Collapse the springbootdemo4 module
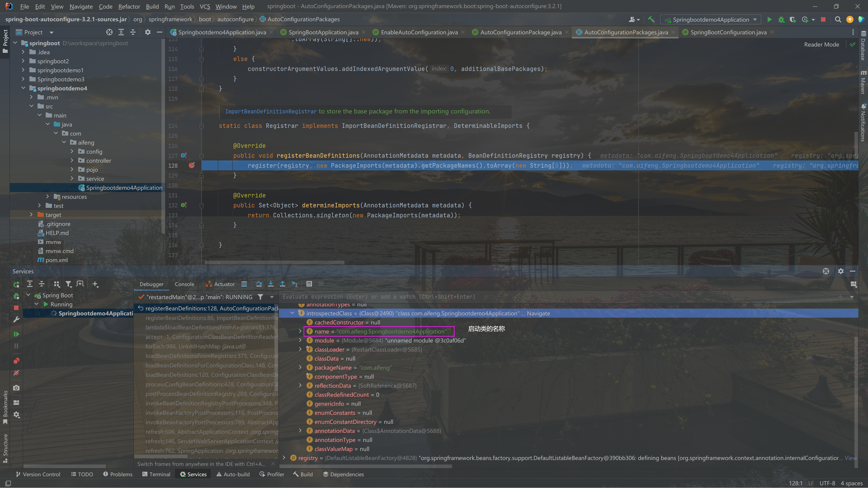The width and height of the screenshot is (868, 488). [x=23, y=88]
